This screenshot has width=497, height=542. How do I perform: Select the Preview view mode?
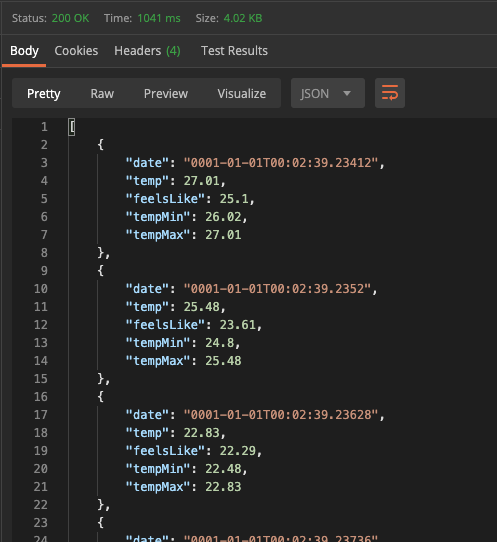pyautogui.click(x=166, y=93)
